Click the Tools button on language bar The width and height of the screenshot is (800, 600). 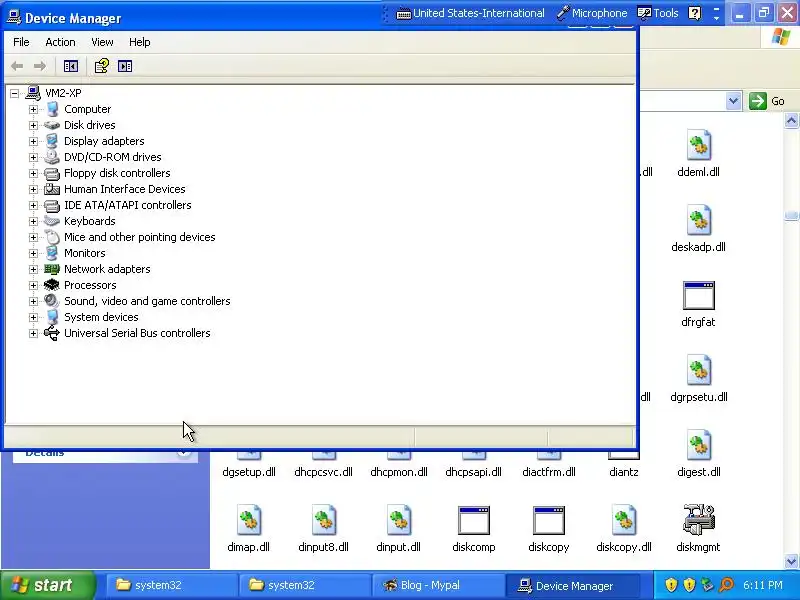point(658,13)
